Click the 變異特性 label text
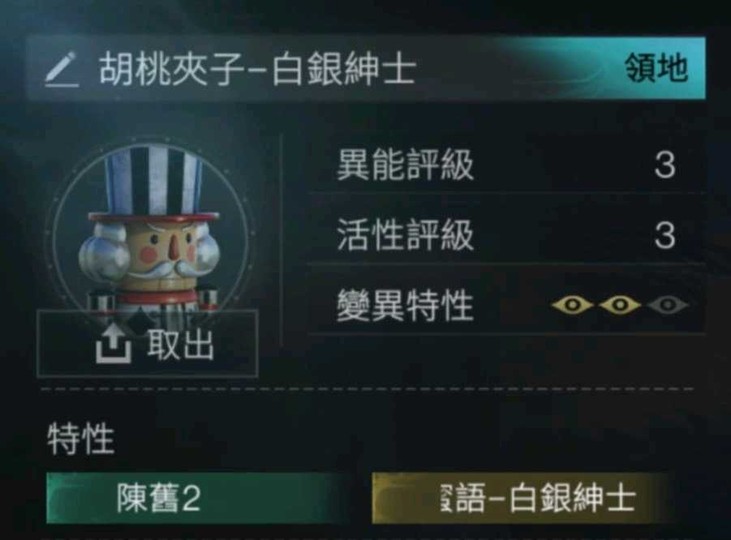Viewport: 731px width, 540px height. (405, 306)
